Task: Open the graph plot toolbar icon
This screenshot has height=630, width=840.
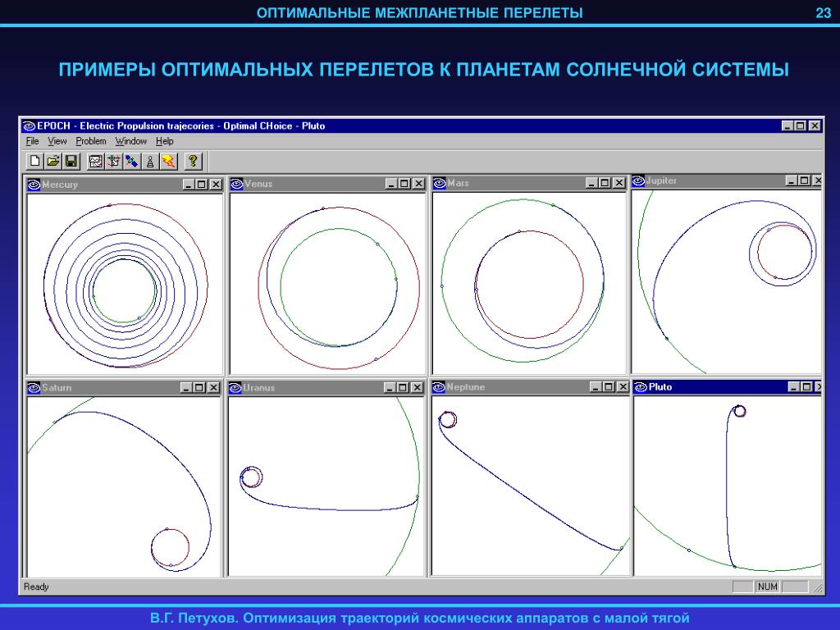Action: tap(95, 161)
